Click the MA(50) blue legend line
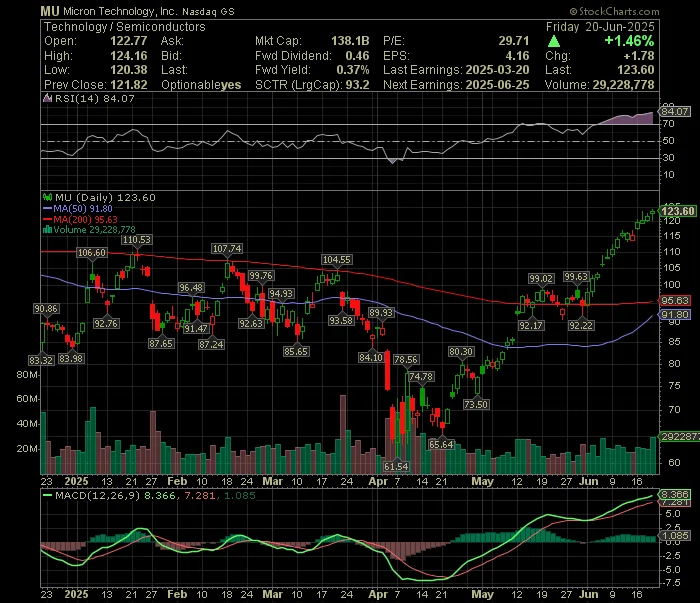The image size is (700, 603). pos(47,208)
